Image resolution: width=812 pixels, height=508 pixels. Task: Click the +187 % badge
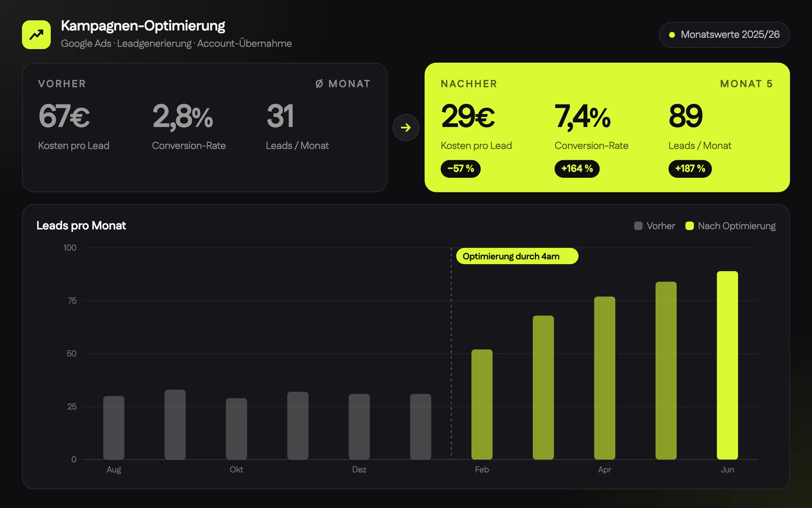coord(690,169)
